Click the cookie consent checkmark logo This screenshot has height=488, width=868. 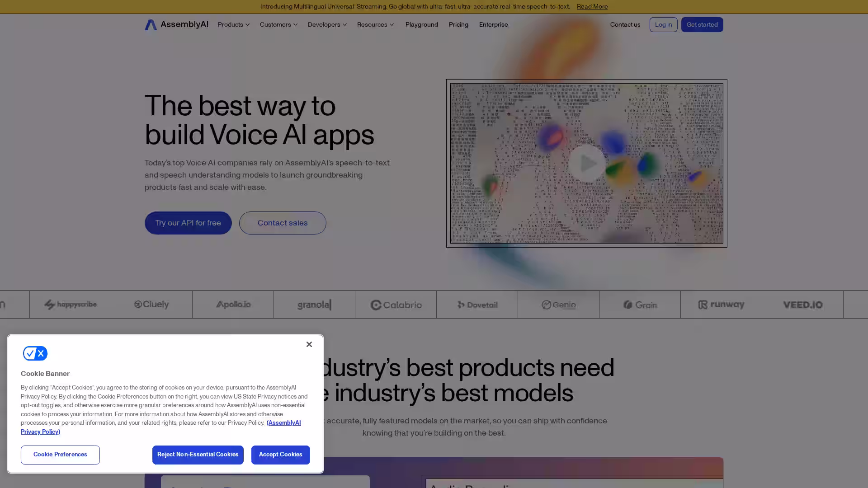[x=35, y=353]
